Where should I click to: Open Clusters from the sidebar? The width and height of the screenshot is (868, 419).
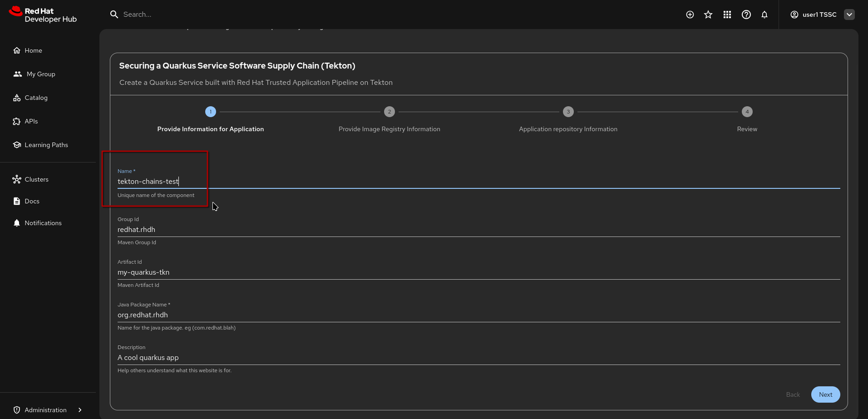pyautogui.click(x=36, y=179)
